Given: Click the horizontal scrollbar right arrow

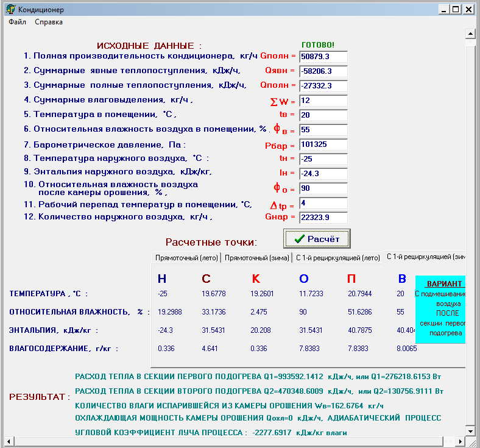Looking at the screenshot, I should tap(460, 441).
